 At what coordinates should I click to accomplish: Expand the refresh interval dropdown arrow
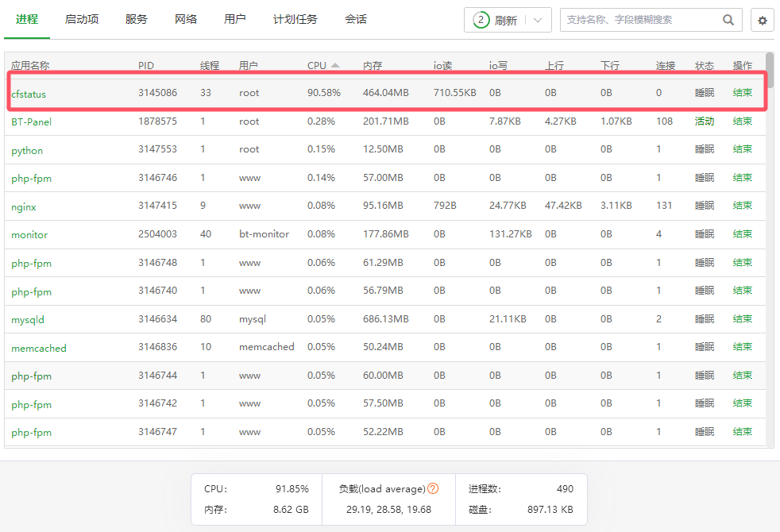click(538, 21)
